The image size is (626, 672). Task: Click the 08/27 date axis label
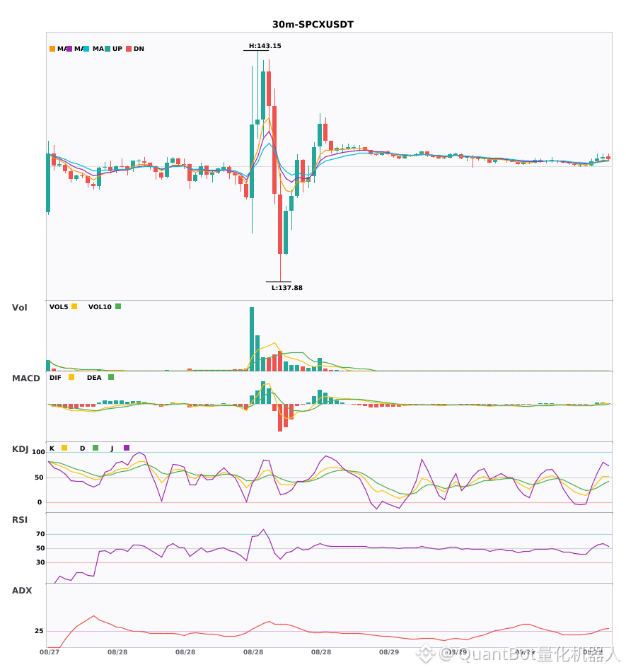pos(50,652)
